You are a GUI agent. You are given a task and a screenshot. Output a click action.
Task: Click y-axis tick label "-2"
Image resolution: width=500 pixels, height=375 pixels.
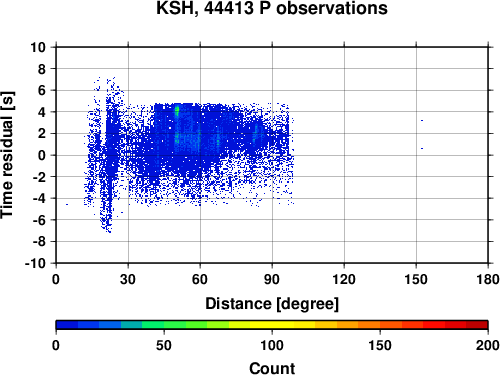click(39, 177)
